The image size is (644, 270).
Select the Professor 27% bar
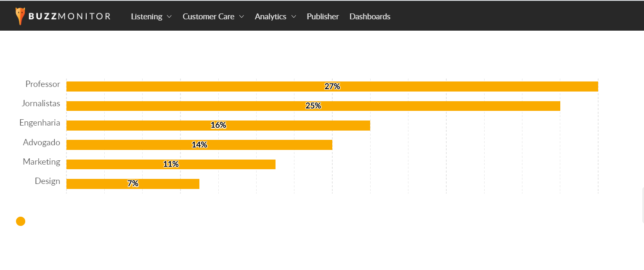tap(332, 87)
